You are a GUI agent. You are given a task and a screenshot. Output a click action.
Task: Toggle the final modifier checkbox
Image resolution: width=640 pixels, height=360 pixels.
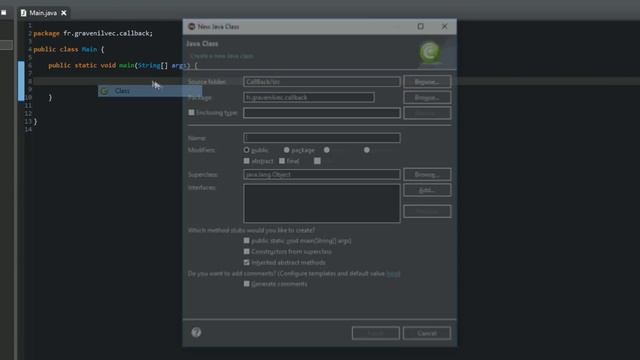point(282,161)
